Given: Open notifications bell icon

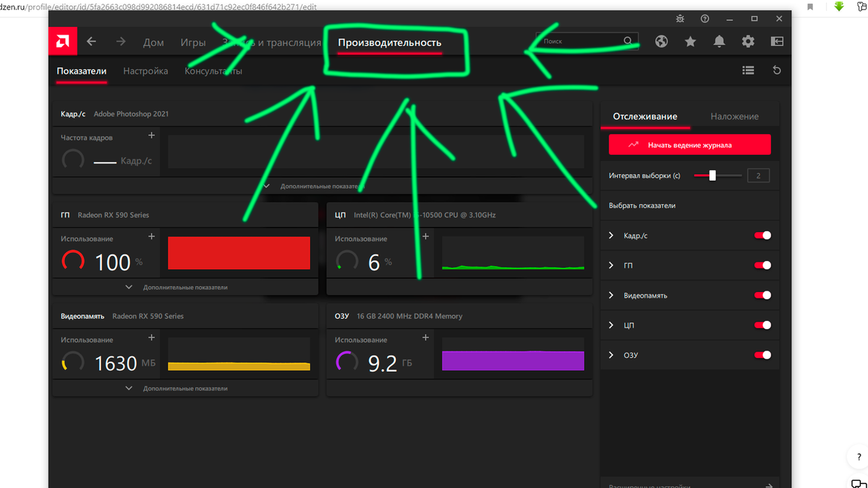Looking at the screenshot, I should [719, 42].
